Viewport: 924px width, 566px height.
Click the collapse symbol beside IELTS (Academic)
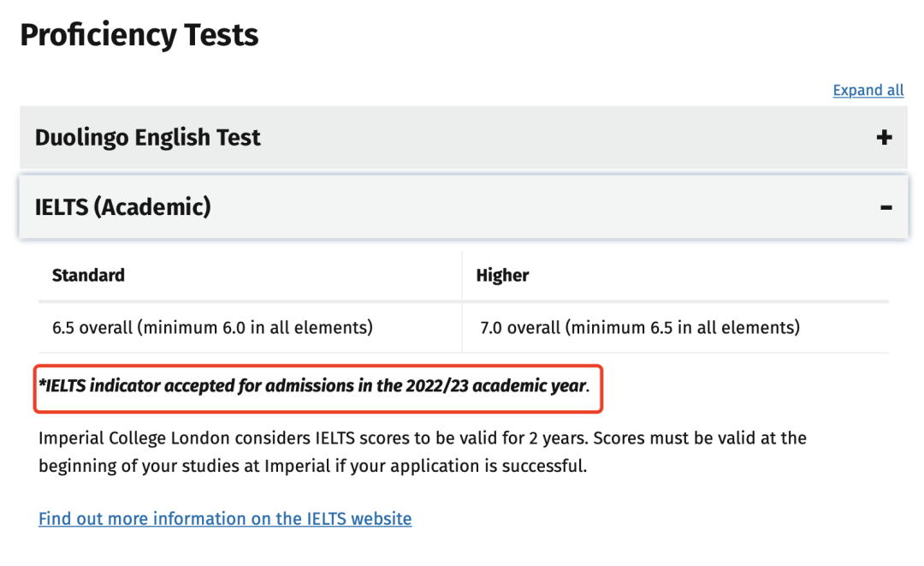pos(886,206)
